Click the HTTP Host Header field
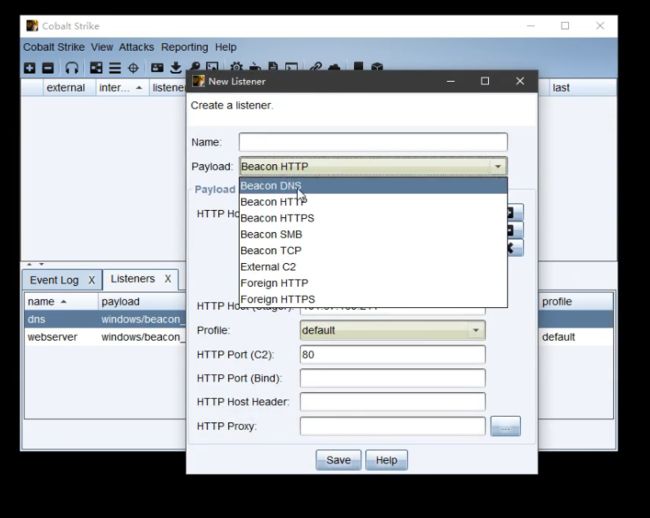 coord(393,402)
